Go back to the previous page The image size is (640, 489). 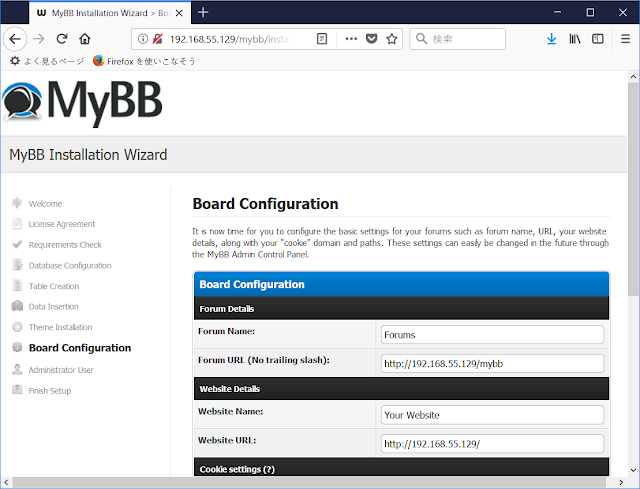click(15, 39)
